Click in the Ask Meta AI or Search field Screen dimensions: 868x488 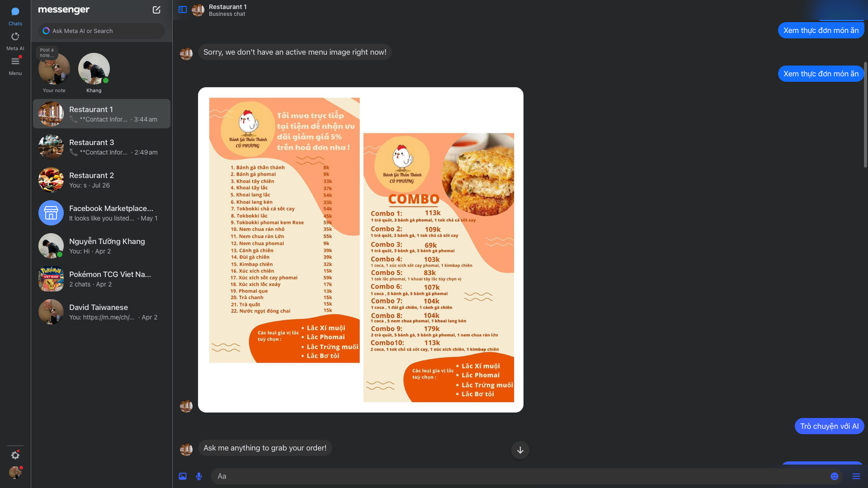pos(102,31)
